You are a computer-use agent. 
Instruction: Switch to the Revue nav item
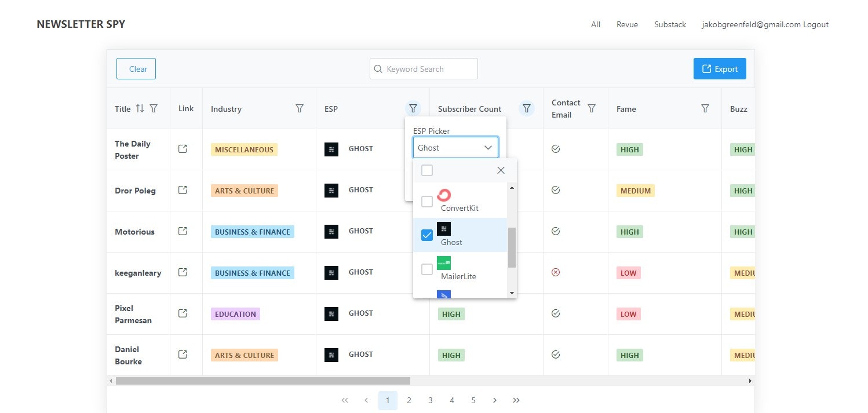[627, 24]
